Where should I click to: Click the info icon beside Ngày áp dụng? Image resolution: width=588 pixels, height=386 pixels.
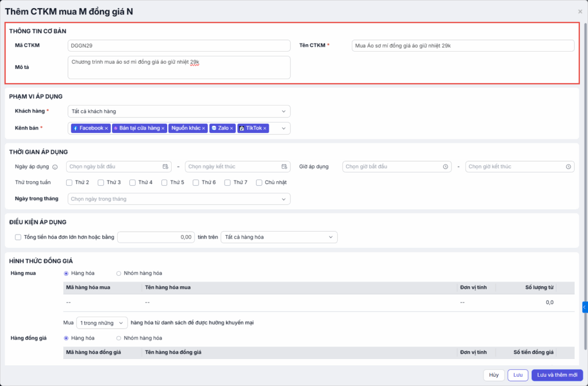point(55,167)
